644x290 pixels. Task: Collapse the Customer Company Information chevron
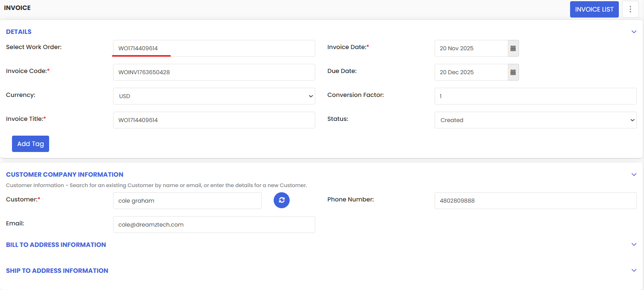pos(634,175)
